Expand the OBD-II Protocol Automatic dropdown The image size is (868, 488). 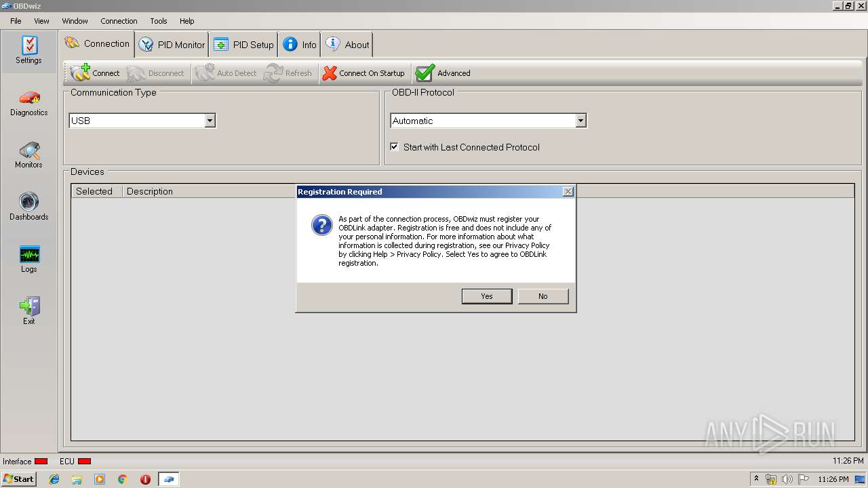(x=580, y=121)
